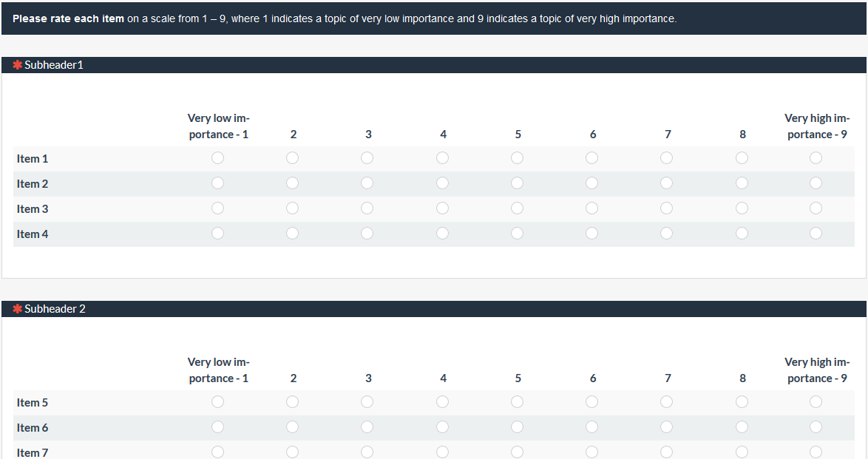Click the Item 3 row label

(33, 209)
